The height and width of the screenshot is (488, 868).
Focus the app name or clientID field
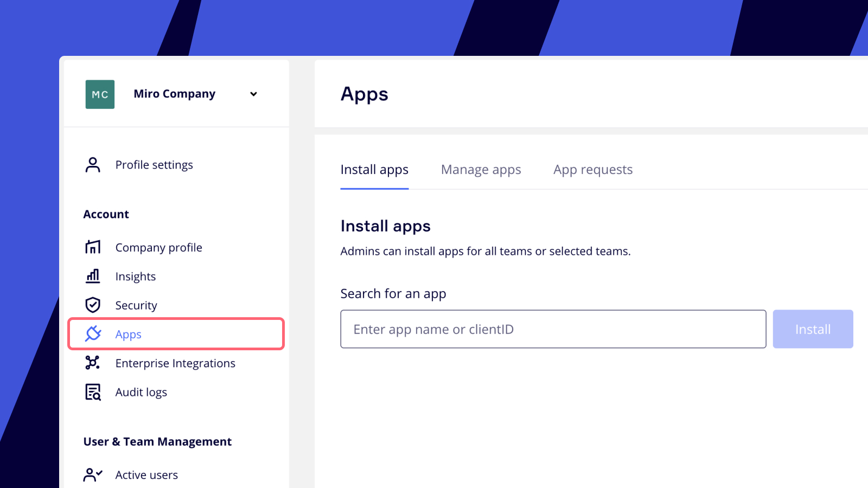pyautogui.click(x=553, y=329)
